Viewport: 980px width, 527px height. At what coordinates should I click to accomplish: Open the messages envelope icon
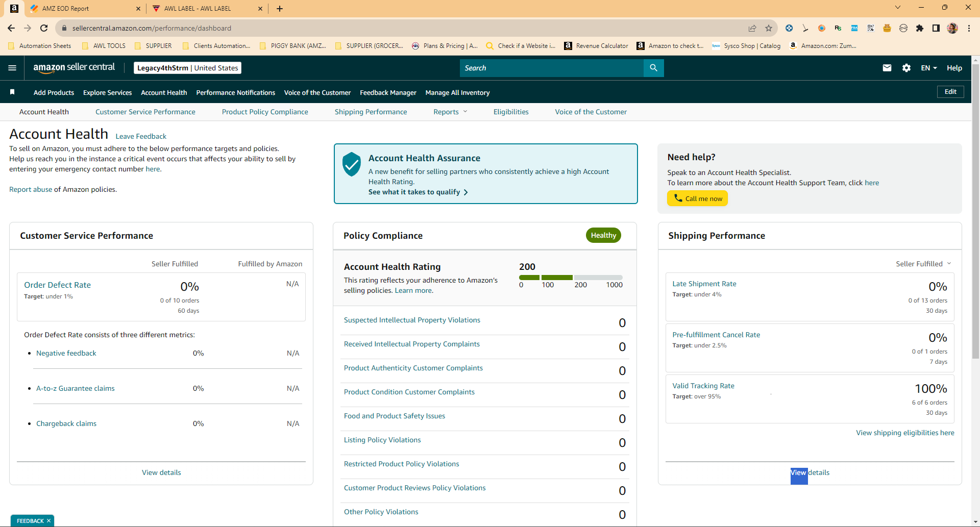(x=887, y=68)
